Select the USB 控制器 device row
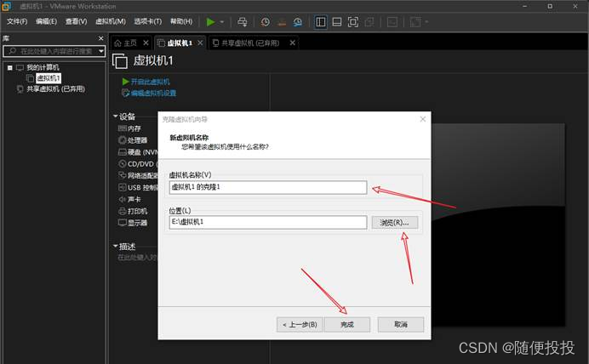The height and width of the screenshot is (364, 589). (138, 187)
